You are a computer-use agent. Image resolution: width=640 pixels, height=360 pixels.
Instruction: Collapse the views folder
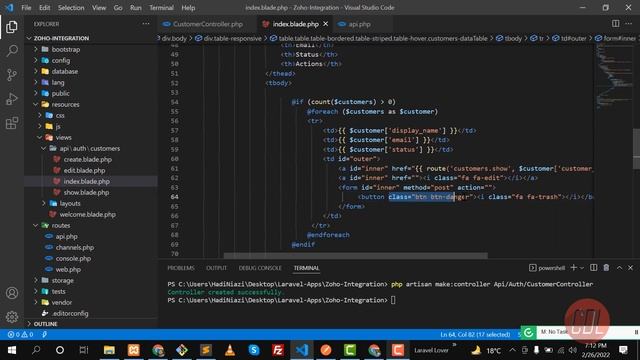[x=63, y=137]
